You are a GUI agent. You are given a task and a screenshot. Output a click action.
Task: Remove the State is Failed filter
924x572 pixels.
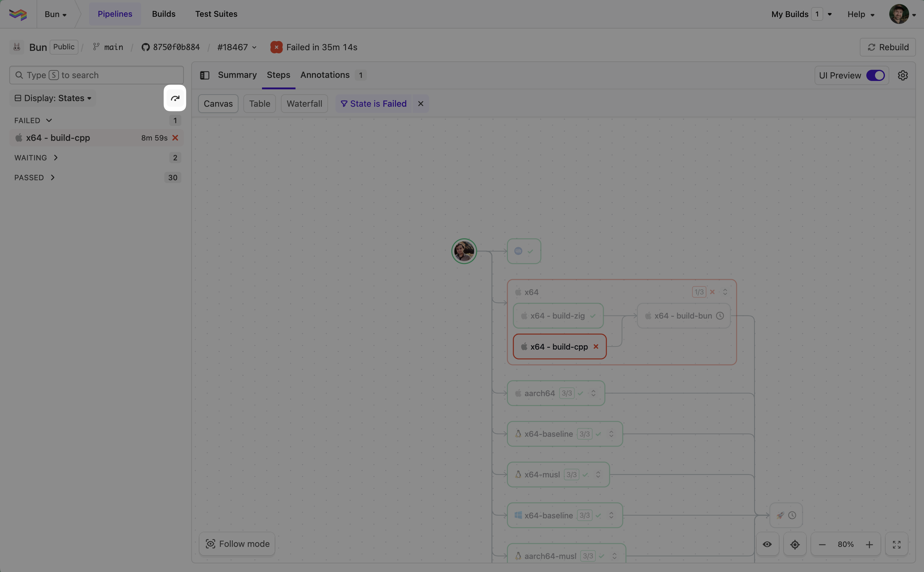(420, 104)
